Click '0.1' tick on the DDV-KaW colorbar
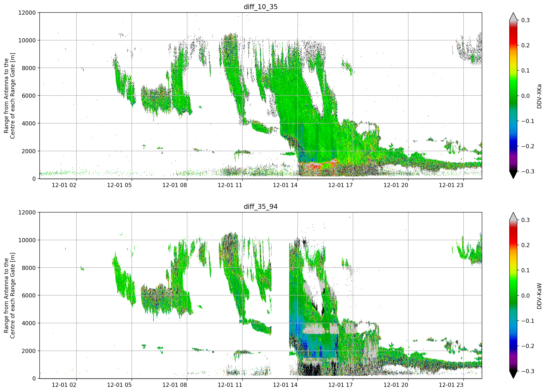546x392 pixels. coord(526,270)
